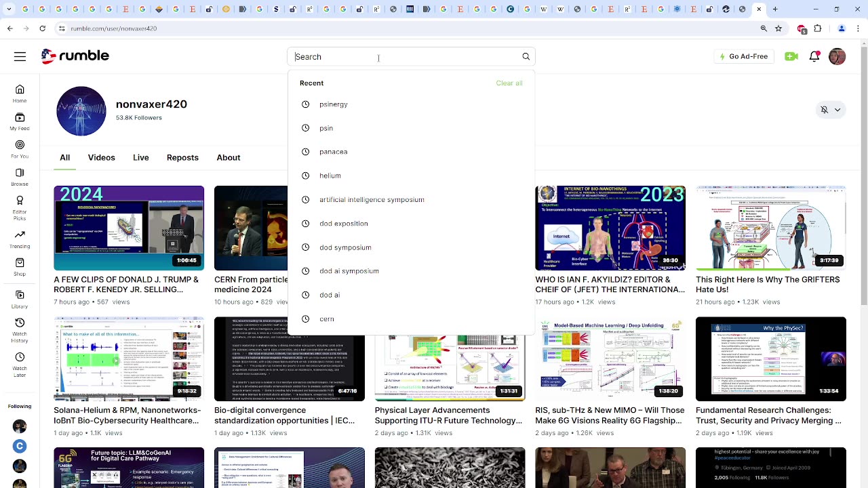The width and height of the screenshot is (868, 488).
Task: Click the search magnifier icon
Action: tap(526, 57)
